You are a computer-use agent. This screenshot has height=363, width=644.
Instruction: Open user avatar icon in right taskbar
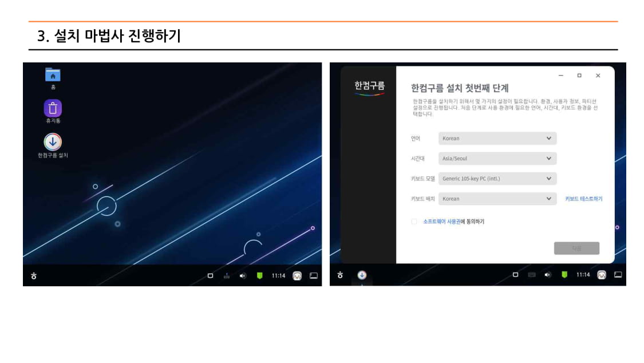602,275
